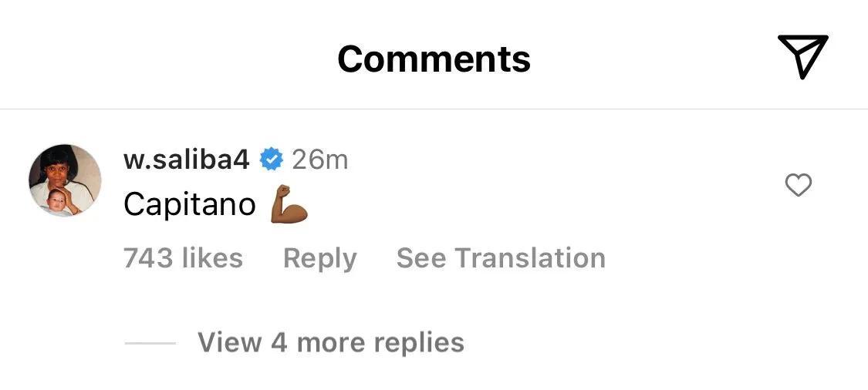Show translation with See Translation
The width and height of the screenshot is (868, 390).
501,258
